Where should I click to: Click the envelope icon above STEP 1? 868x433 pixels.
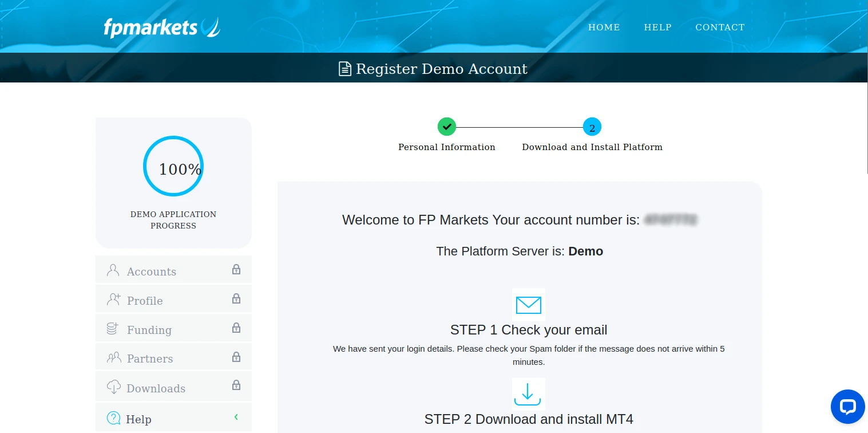(x=529, y=305)
